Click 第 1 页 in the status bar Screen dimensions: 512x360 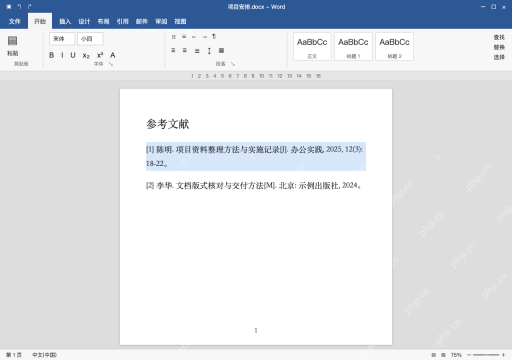(14, 355)
